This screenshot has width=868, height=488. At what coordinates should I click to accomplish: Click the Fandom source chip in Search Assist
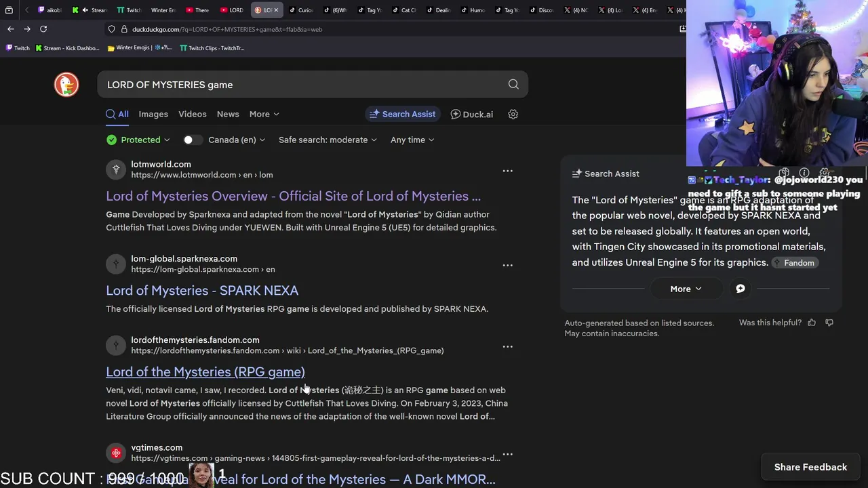pos(795,262)
